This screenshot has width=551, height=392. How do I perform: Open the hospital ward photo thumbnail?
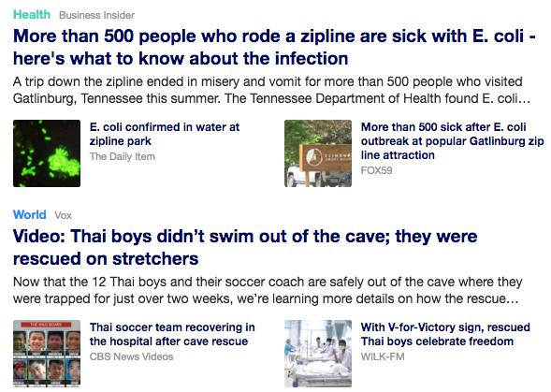318,354
